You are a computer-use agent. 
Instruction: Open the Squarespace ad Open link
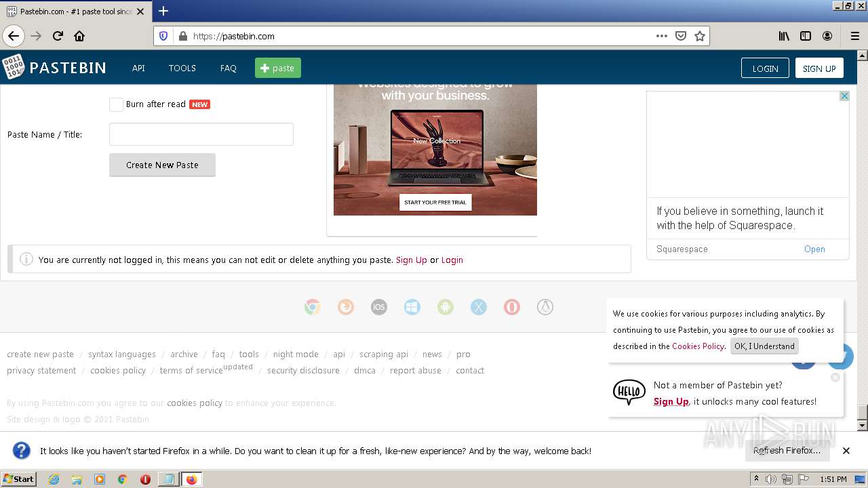pyautogui.click(x=814, y=249)
